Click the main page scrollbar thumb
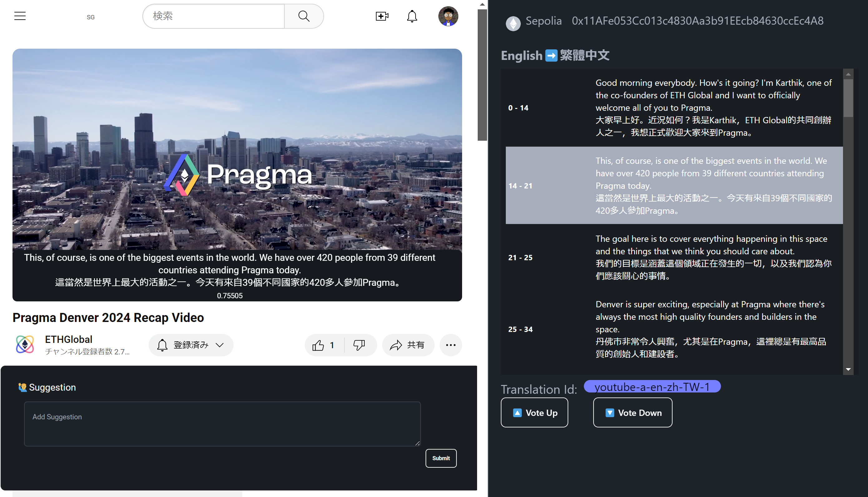 (482, 75)
